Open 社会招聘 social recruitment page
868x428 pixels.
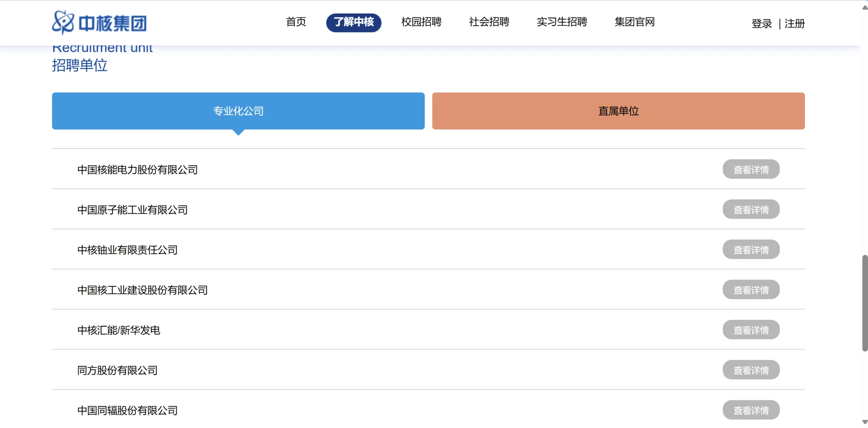point(489,22)
